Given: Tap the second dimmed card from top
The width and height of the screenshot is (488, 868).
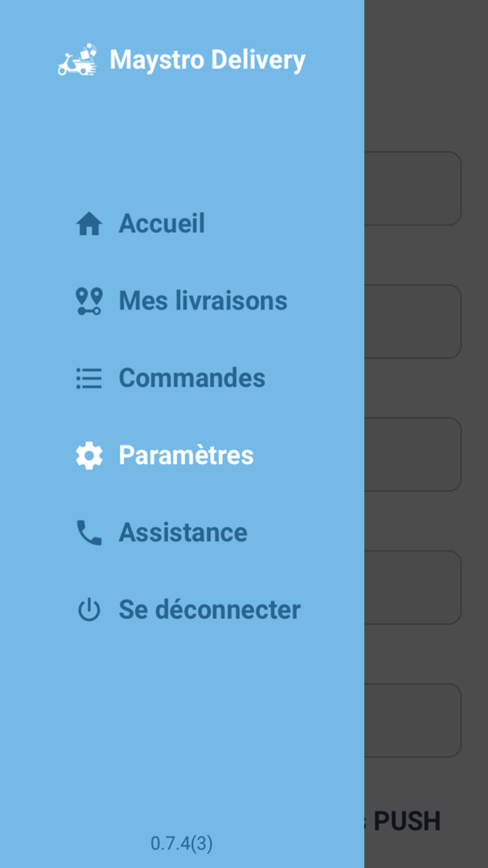Looking at the screenshot, I should (x=412, y=322).
